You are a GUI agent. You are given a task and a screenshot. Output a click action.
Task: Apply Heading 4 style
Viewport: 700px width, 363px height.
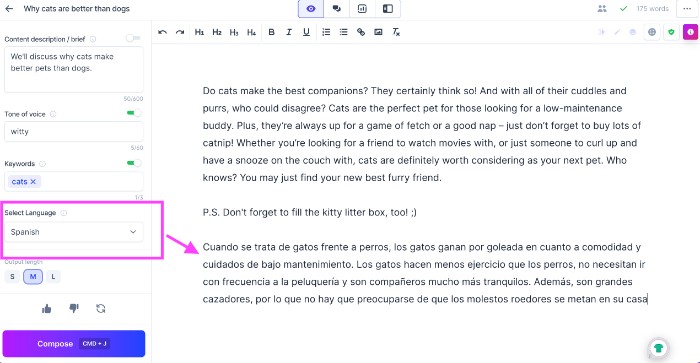pyautogui.click(x=251, y=32)
